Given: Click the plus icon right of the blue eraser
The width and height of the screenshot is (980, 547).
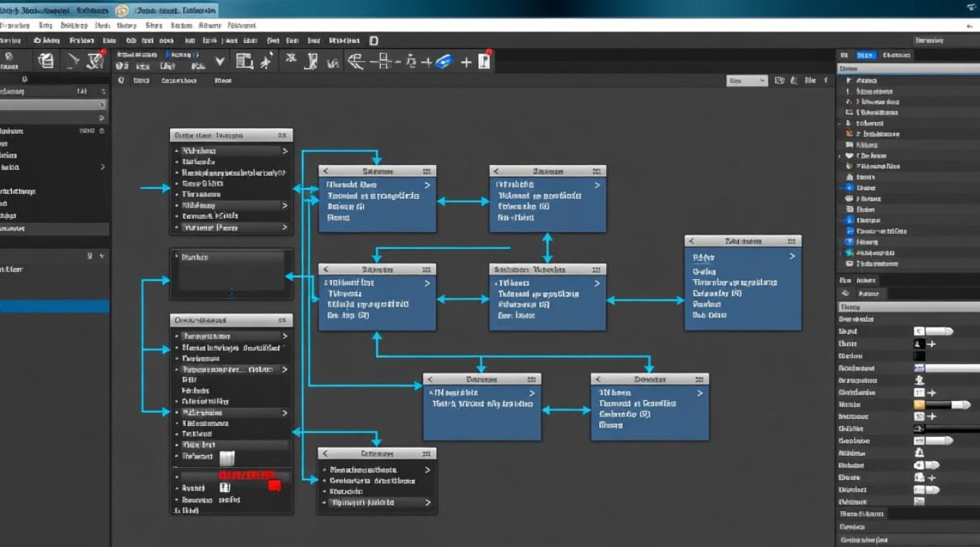Looking at the screenshot, I should coord(466,63).
